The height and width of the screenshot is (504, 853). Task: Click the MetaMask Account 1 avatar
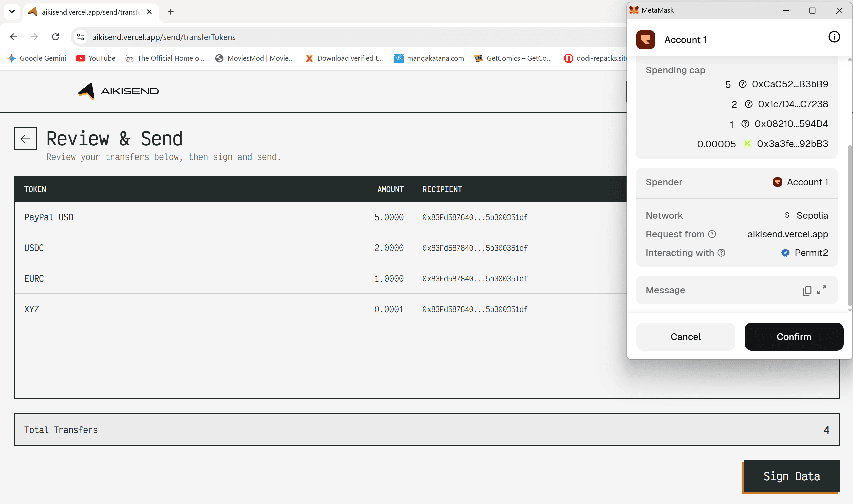pos(645,39)
